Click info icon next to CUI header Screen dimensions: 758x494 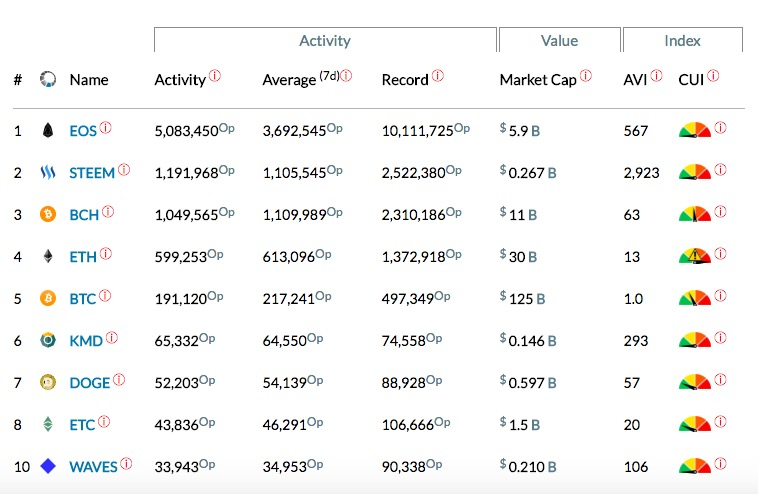(713, 76)
